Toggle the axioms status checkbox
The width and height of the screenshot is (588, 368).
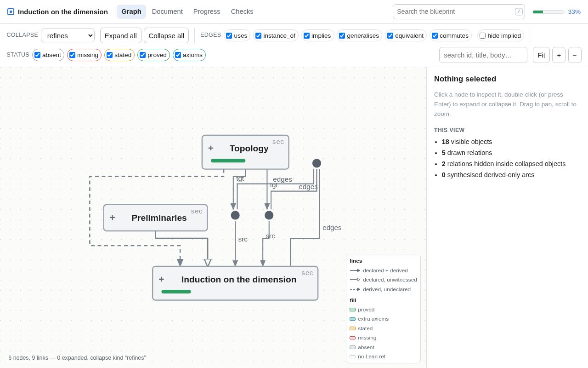[x=178, y=55]
